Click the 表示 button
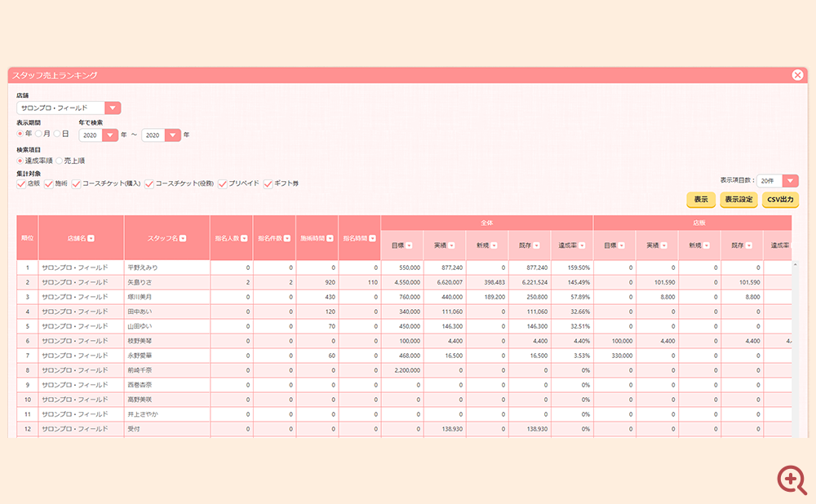The image size is (816, 504). 701,200
